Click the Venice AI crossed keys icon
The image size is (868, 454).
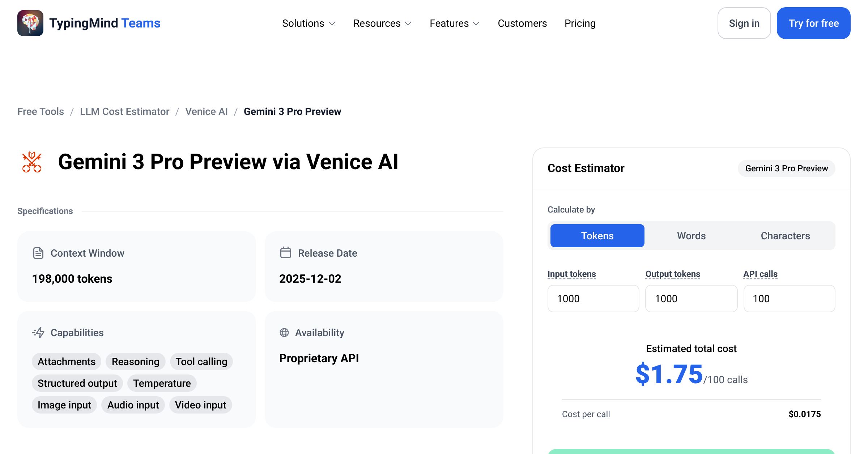(32, 162)
